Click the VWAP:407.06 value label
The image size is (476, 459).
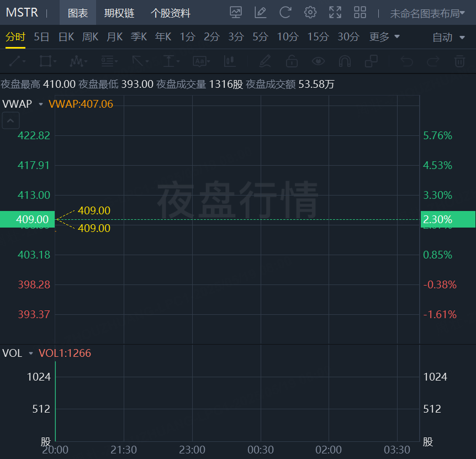pyautogui.click(x=81, y=104)
